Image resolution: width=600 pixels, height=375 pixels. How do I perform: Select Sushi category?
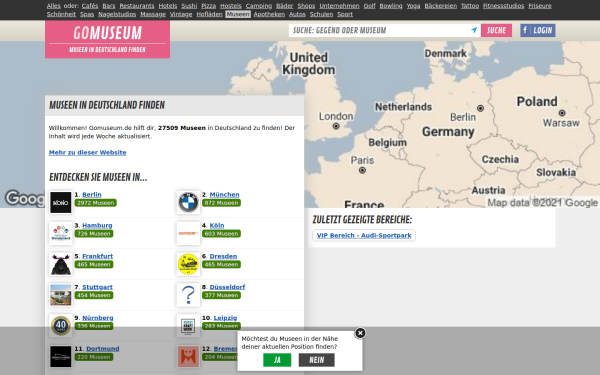click(189, 6)
